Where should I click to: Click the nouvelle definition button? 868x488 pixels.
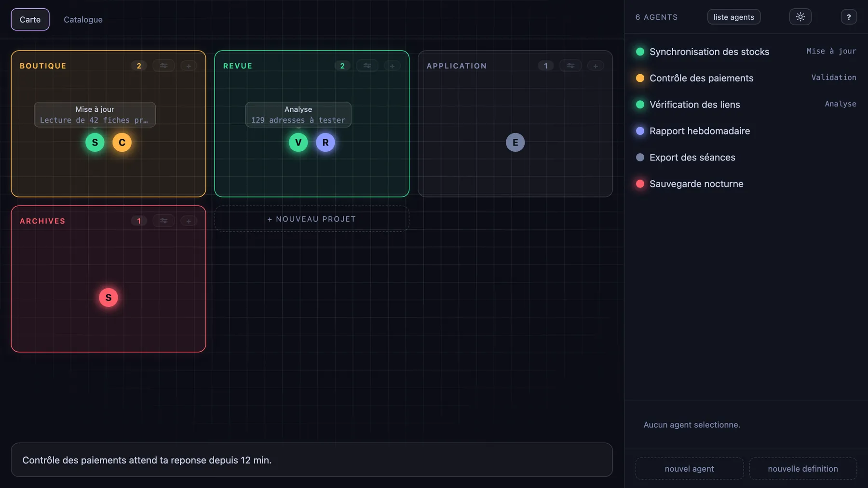[x=803, y=469]
